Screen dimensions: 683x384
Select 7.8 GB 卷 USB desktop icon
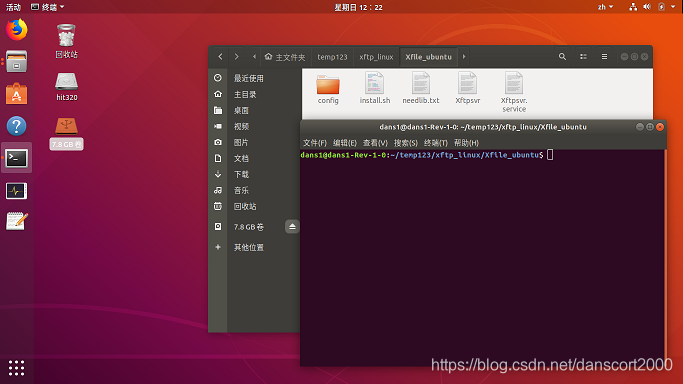click(x=66, y=133)
